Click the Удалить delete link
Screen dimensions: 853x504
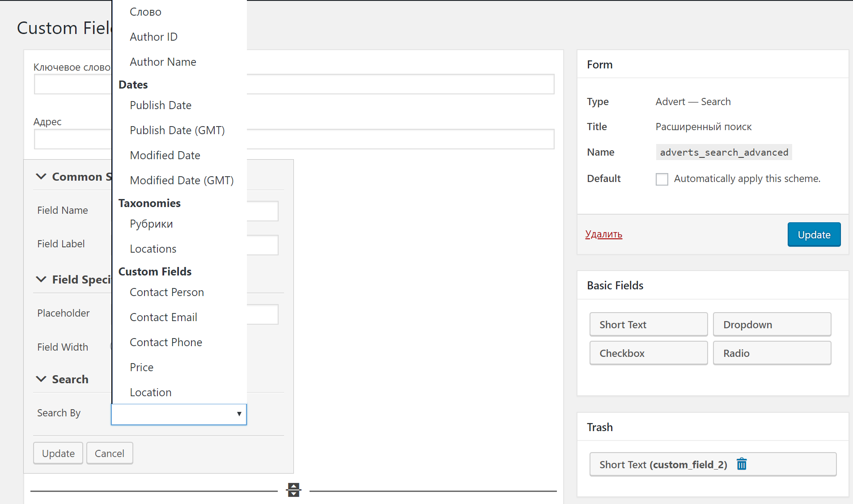604,234
